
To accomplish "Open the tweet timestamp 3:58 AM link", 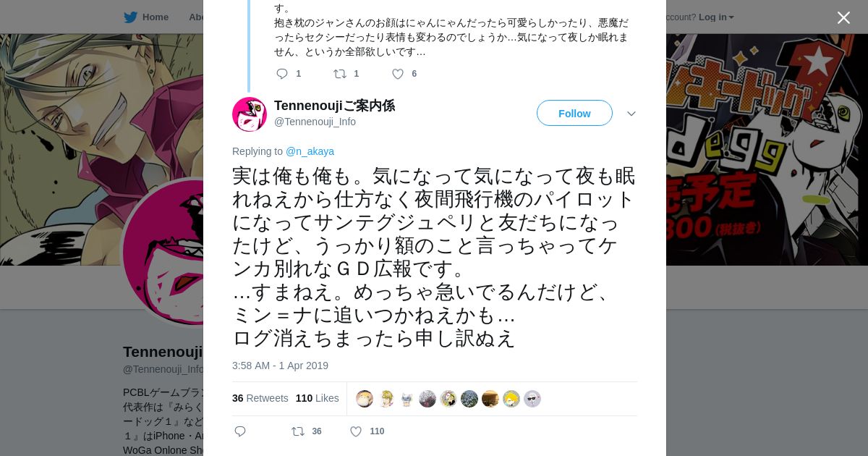I will click(x=280, y=366).
